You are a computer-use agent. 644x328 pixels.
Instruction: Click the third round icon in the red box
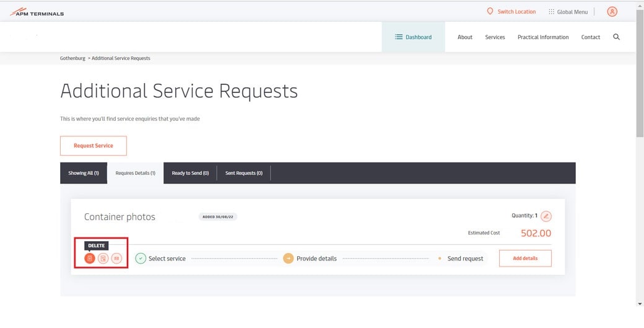pyautogui.click(x=116, y=258)
